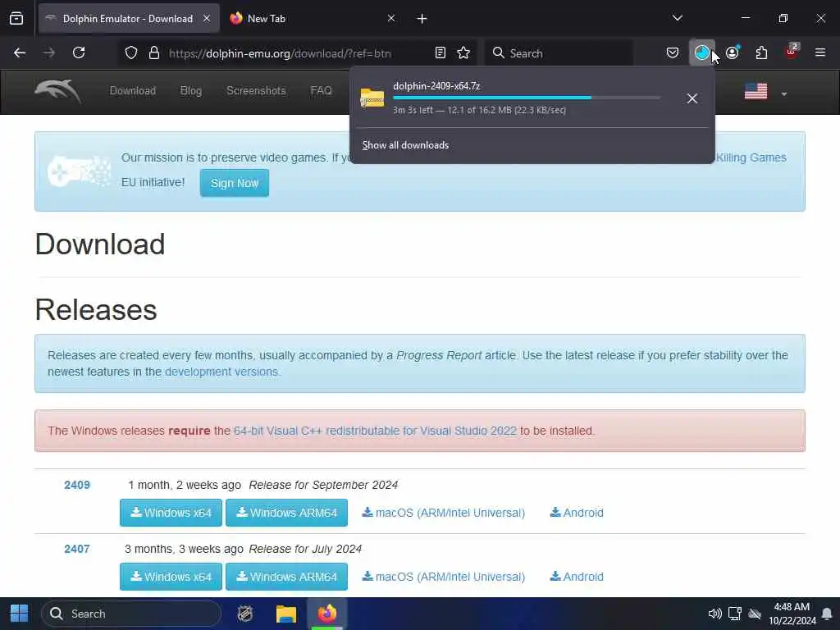Open release 2409 version link

(x=77, y=485)
